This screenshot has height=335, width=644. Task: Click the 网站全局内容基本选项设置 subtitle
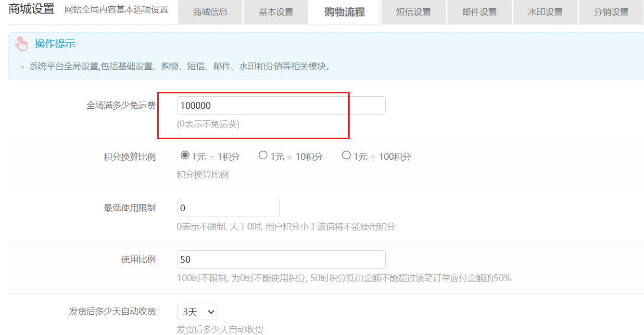click(x=116, y=9)
